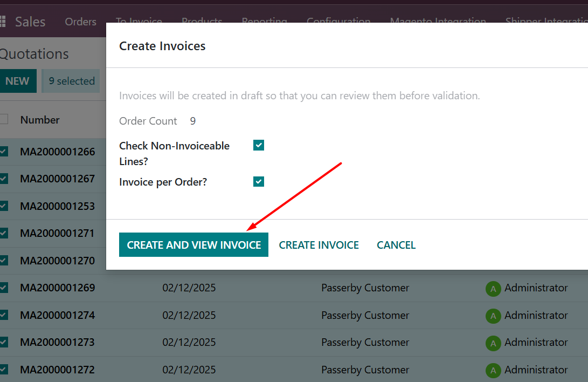
Task: Deselect order MA2000001269 checkbox
Action: tap(4, 288)
